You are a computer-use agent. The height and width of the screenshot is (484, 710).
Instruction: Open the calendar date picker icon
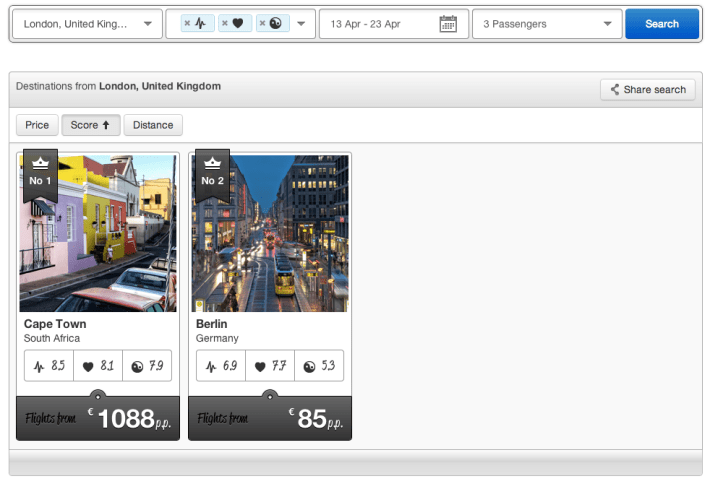tap(448, 24)
